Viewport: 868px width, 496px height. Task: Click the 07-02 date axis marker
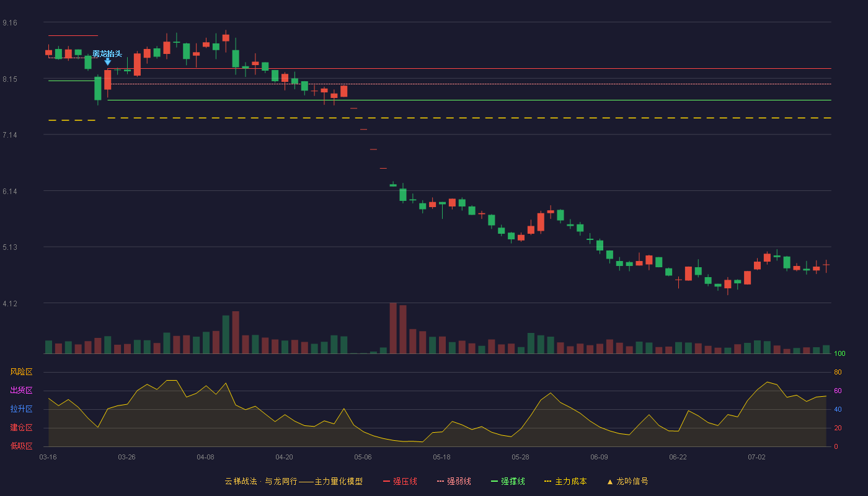click(x=756, y=457)
